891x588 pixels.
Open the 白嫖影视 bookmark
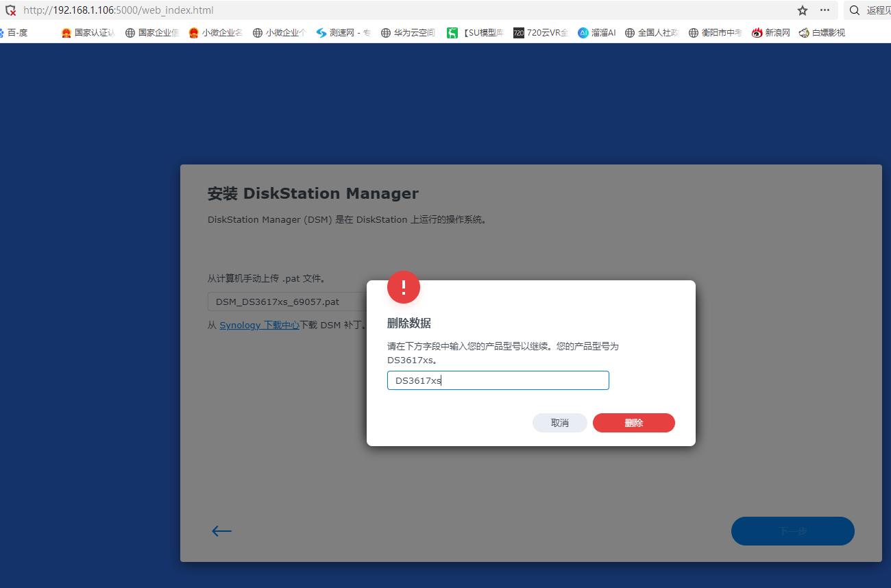click(822, 32)
